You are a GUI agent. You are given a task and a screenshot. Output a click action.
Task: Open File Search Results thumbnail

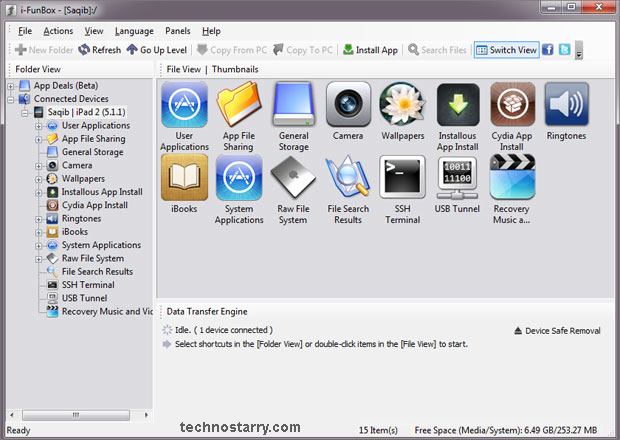click(x=348, y=177)
